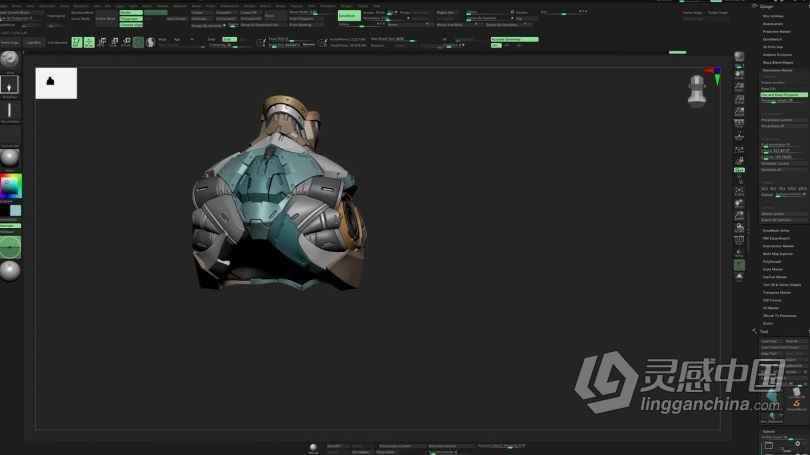Click the Transp icon on right shelf

click(739, 253)
